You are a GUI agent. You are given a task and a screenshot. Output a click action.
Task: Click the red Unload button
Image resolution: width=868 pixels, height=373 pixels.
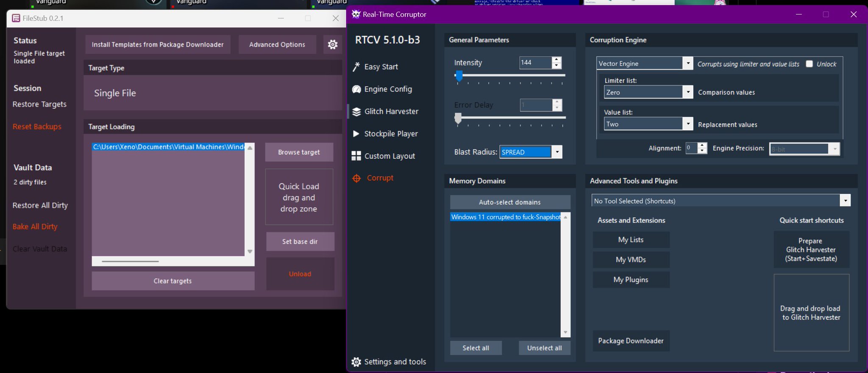click(300, 274)
